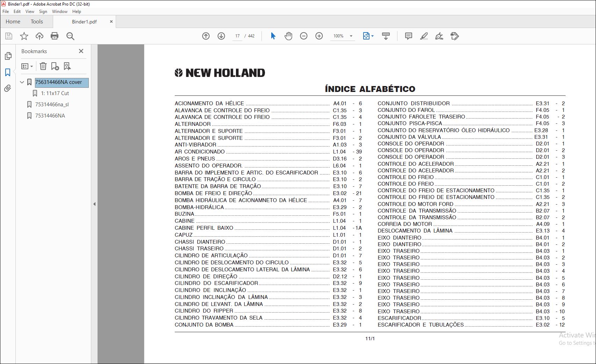The height and width of the screenshot is (364, 596).
Task: Add bookmark star icon in toolbar
Action: 24,36
